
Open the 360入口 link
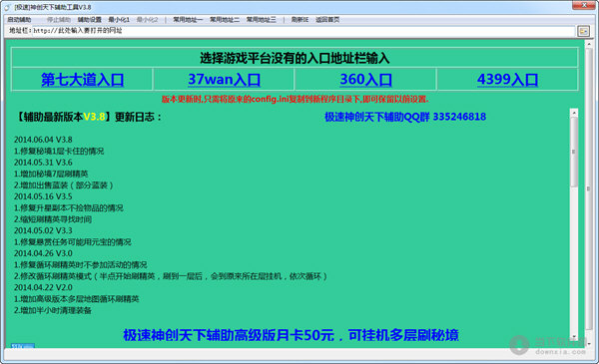(365, 80)
